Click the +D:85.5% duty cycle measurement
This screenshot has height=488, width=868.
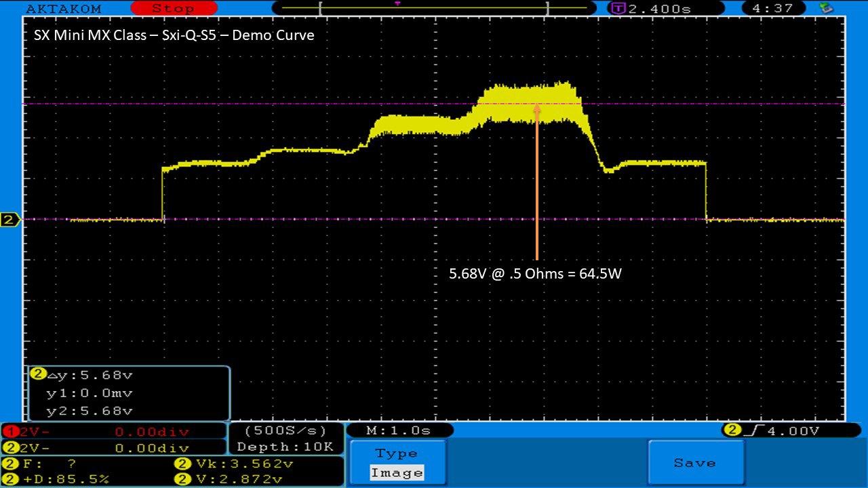(x=58, y=479)
